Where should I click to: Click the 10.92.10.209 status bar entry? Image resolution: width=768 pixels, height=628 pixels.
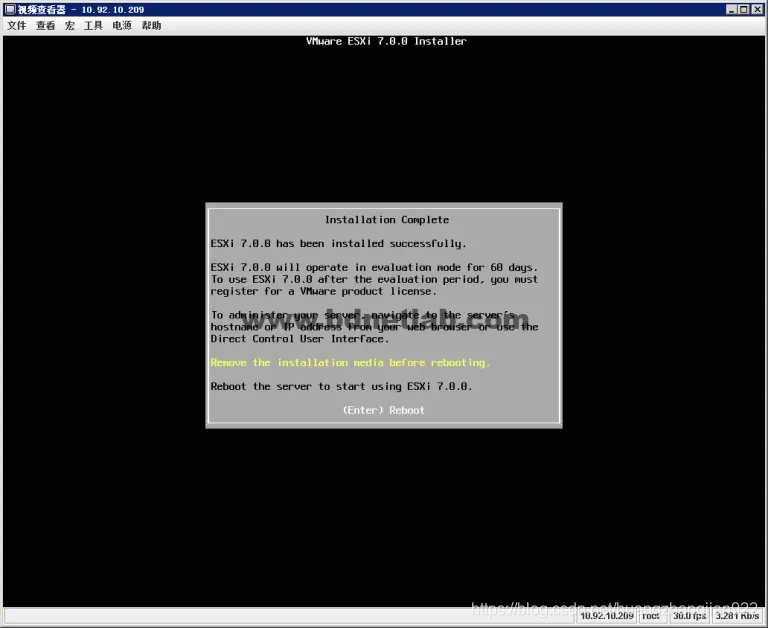tap(607, 616)
